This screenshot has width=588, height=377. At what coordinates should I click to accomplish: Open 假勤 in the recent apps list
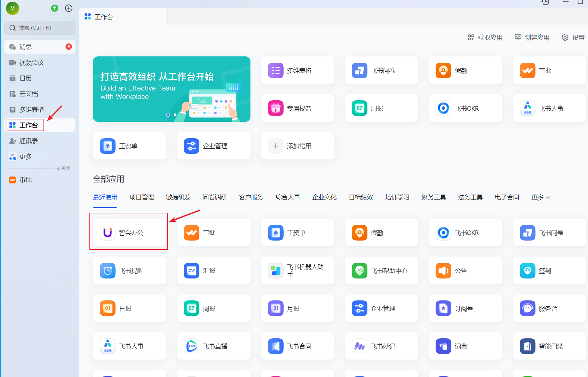[x=381, y=233]
